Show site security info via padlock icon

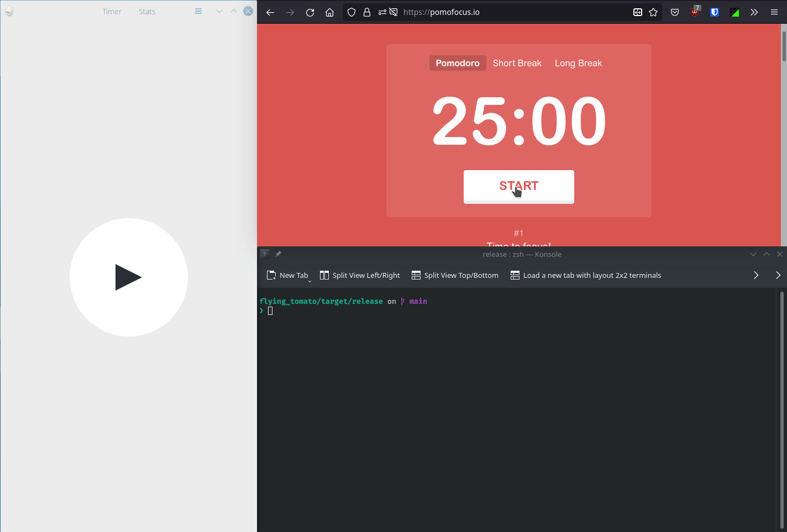coord(367,12)
